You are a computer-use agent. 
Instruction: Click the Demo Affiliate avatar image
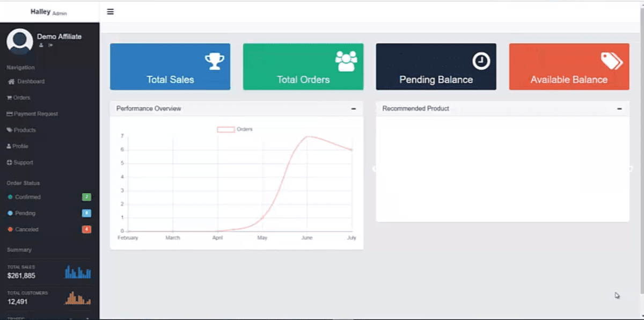pyautogui.click(x=19, y=41)
